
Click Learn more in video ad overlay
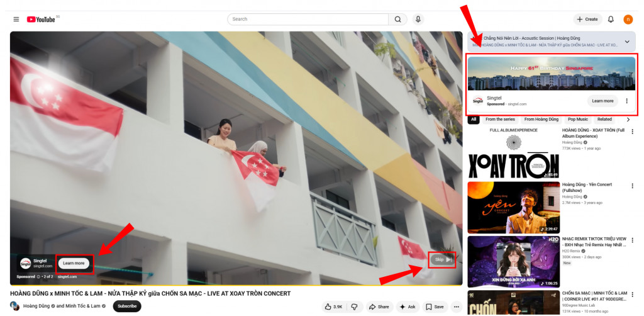click(x=74, y=263)
